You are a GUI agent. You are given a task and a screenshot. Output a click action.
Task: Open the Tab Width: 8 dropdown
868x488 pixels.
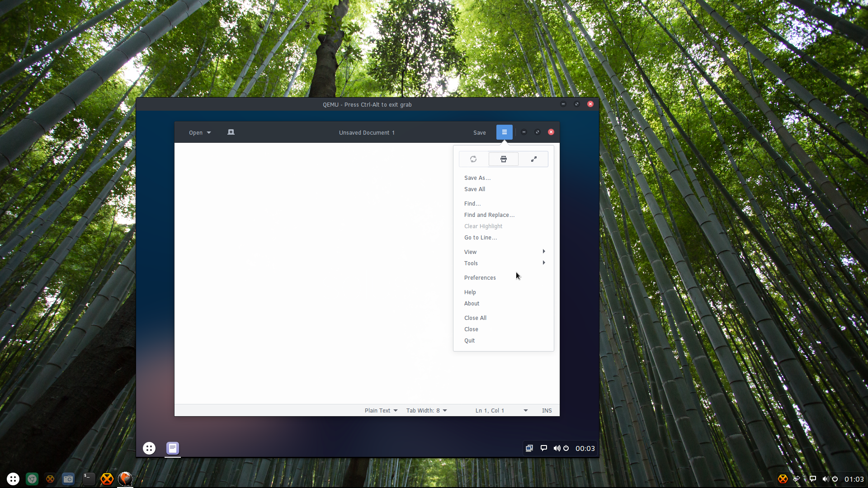pyautogui.click(x=426, y=411)
